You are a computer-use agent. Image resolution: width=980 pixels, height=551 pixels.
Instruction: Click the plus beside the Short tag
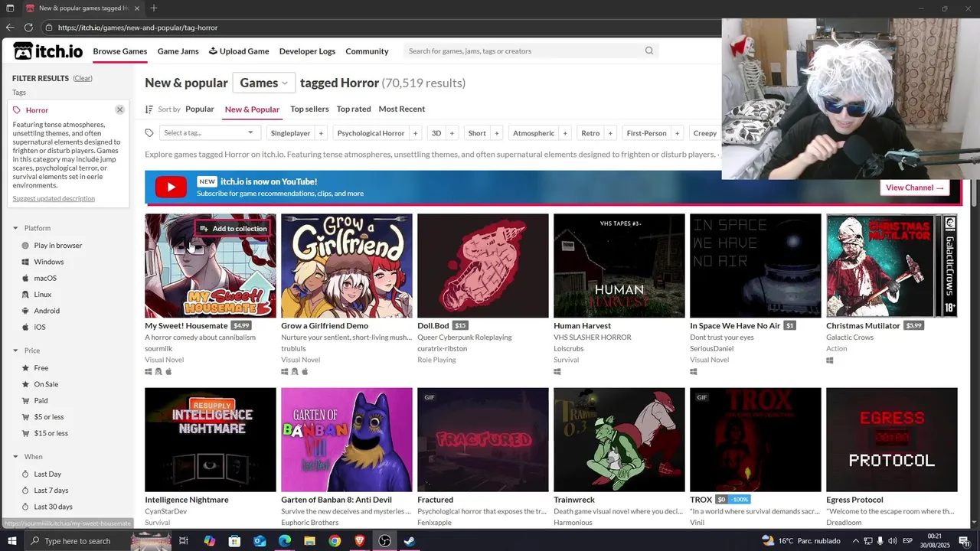tap(496, 133)
